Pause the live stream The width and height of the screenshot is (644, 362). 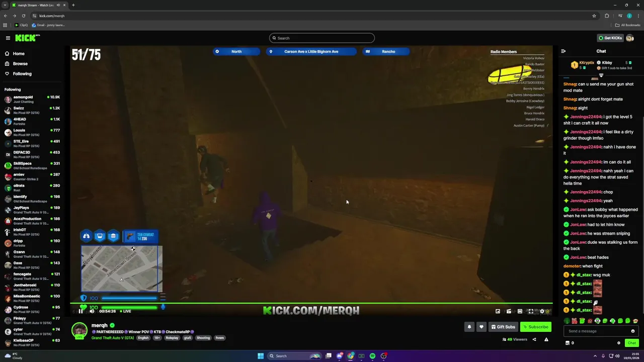click(80, 311)
